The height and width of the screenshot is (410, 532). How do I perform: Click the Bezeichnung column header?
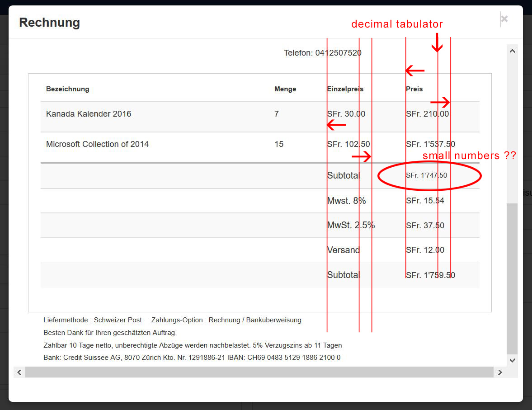pos(67,89)
